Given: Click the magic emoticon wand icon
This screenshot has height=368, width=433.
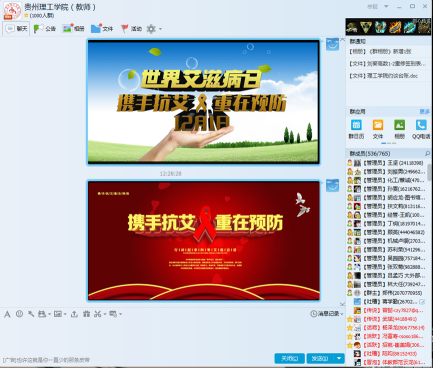Looking at the screenshot, I should pyautogui.click(x=31, y=314).
